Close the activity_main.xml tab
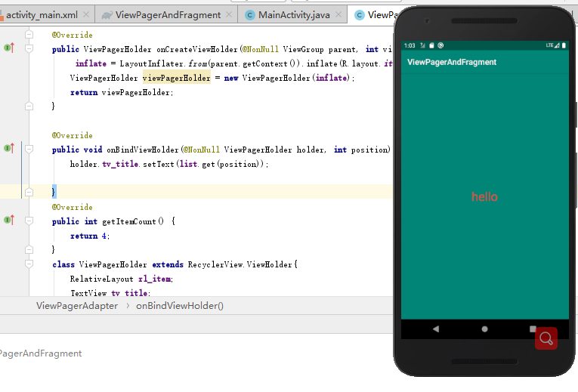This screenshot has height=392, width=578. [86, 15]
